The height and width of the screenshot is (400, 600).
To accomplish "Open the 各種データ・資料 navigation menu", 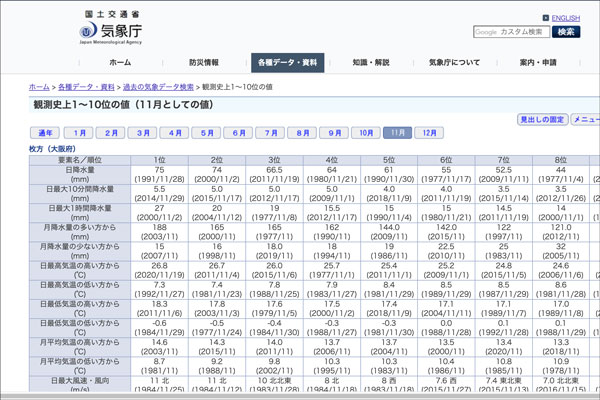I will point(288,62).
